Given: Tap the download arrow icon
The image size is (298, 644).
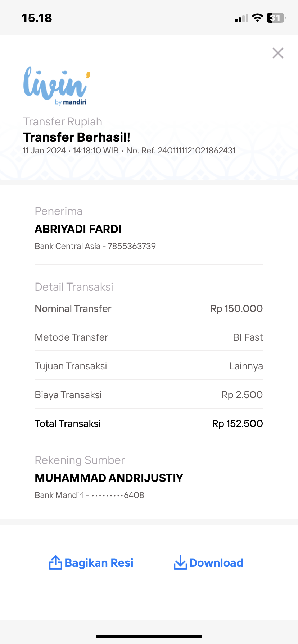Looking at the screenshot, I should tap(180, 562).
